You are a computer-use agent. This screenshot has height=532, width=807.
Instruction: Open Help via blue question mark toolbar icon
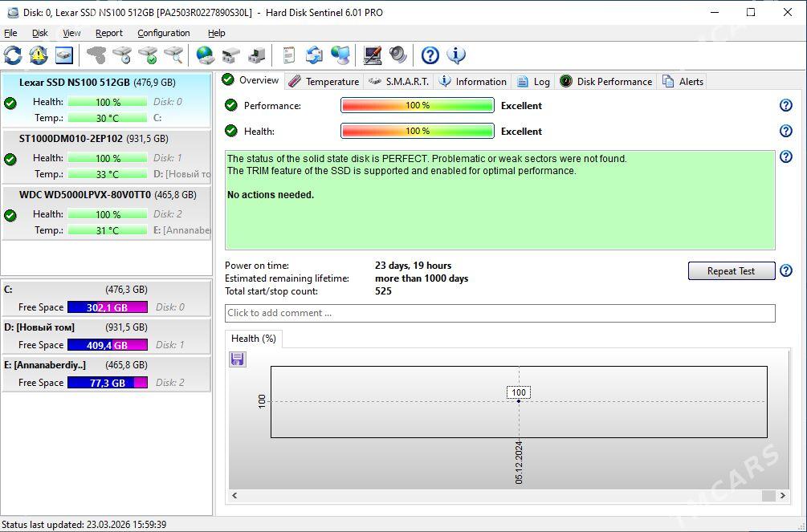tap(430, 55)
